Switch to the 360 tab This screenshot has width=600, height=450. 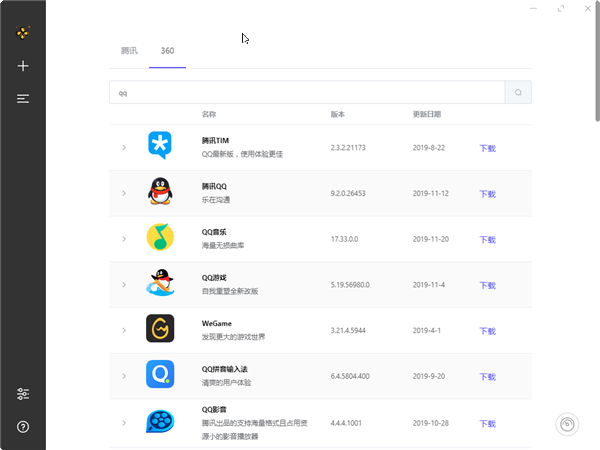click(167, 51)
